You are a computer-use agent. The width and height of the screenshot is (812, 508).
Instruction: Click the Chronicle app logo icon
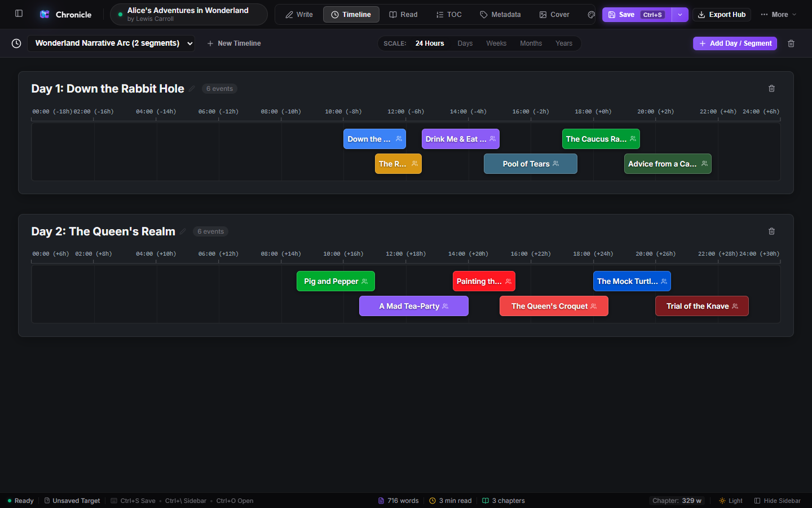tap(45, 15)
